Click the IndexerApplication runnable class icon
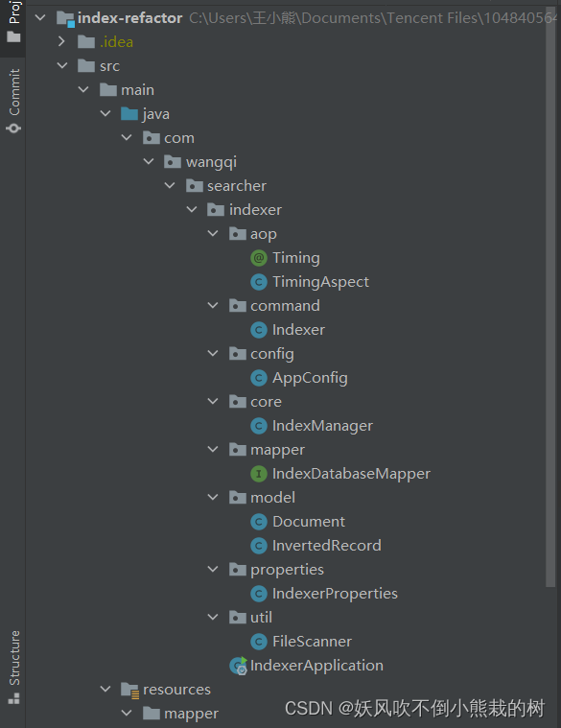This screenshot has width=561, height=728. (239, 666)
